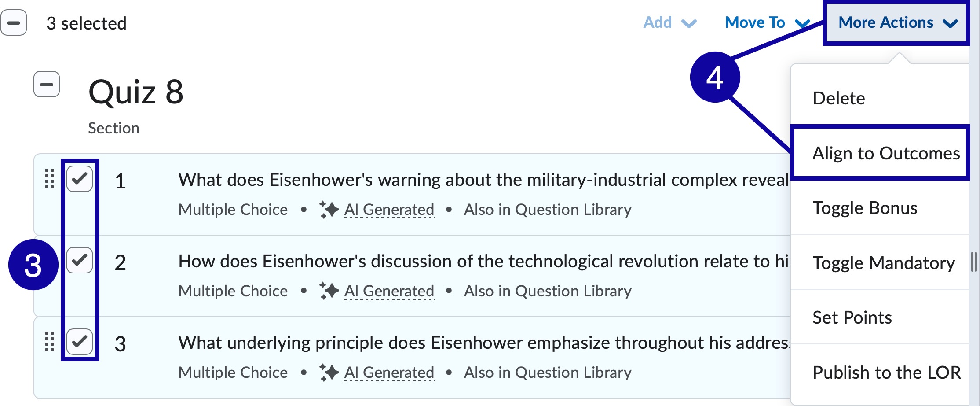The image size is (980, 406).
Task: Open the AI Generated link on question 1
Action: point(389,209)
